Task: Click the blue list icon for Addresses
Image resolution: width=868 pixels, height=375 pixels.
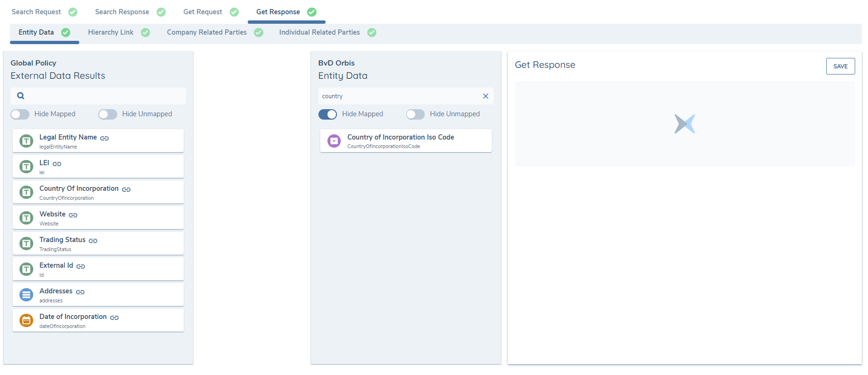Action: 27,295
